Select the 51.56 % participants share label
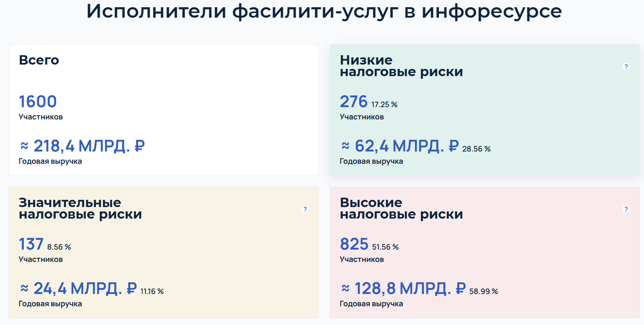 (x=385, y=247)
